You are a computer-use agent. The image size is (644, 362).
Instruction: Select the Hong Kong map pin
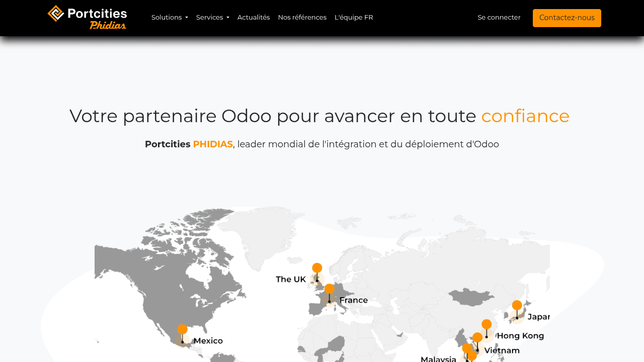pyautogui.click(x=487, y=329)
